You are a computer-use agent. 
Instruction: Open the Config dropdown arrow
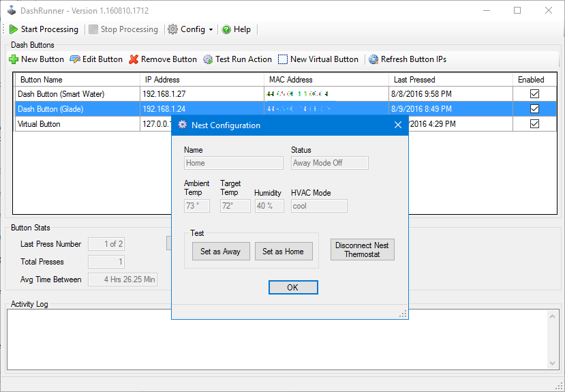pyautogui.click(x=211, y=29)
